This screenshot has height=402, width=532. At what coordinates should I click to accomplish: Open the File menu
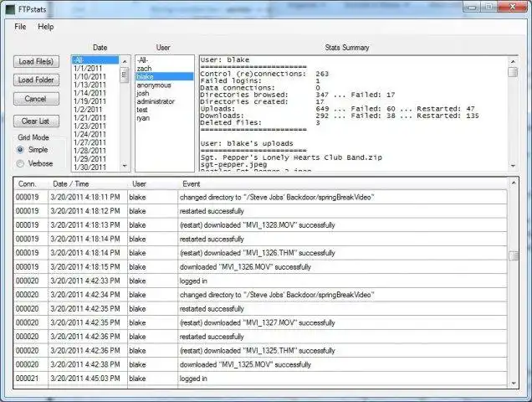coord(20,27)
